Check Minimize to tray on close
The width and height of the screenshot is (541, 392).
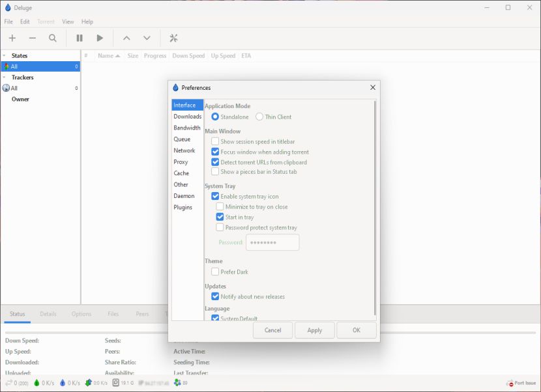pos(220,206)
